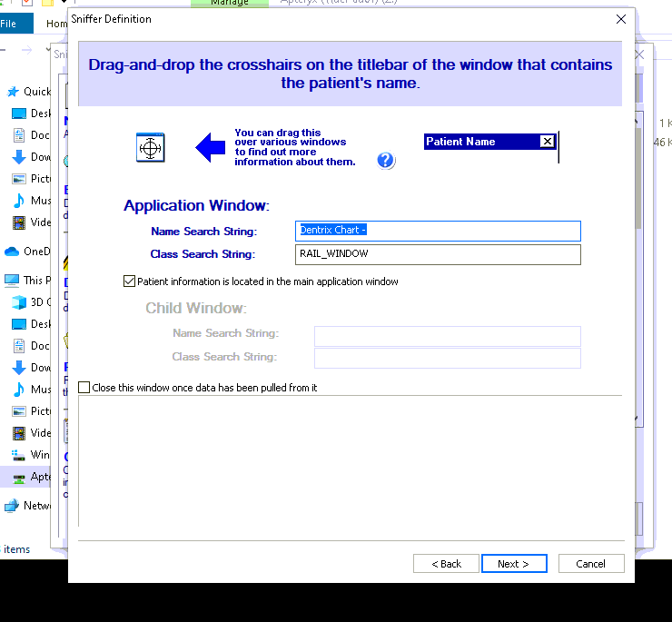672x622 pixels.
Task: Open the first Videos item under Quick access
Action: 31,222
